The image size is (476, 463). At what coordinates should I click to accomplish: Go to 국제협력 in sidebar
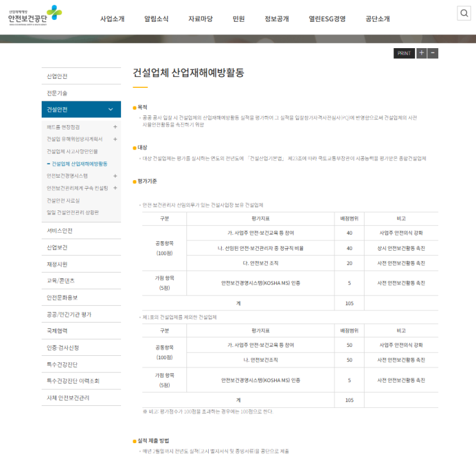point(81,331)
